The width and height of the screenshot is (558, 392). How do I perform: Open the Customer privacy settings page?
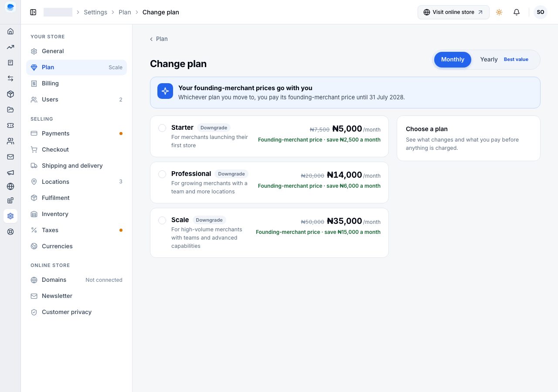(x=77, y=312)
